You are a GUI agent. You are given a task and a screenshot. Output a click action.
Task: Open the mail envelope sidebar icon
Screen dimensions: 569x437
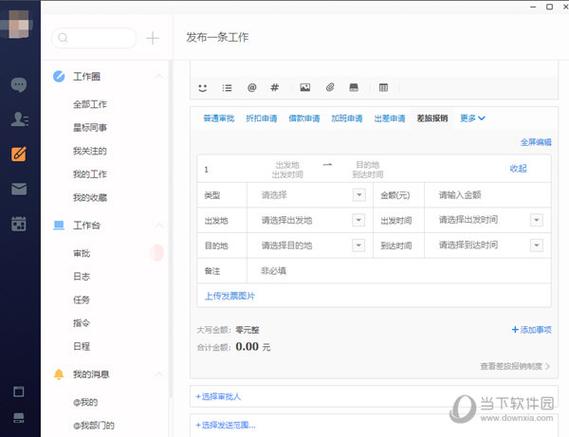19,189
